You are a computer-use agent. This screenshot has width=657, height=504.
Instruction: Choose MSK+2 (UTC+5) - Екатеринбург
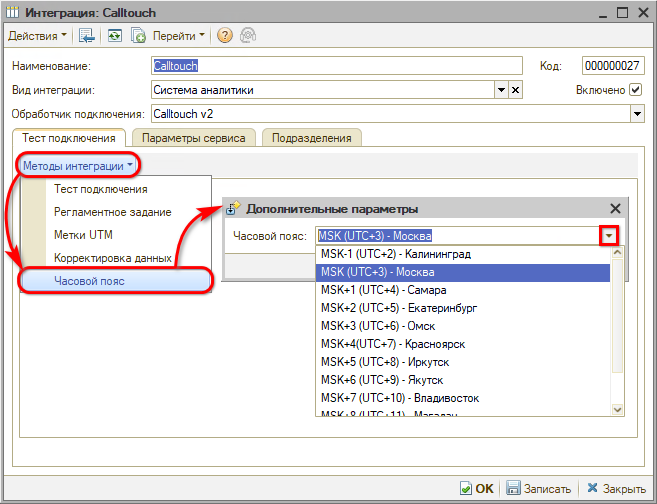pyautogui.click(x=463, y=308)
